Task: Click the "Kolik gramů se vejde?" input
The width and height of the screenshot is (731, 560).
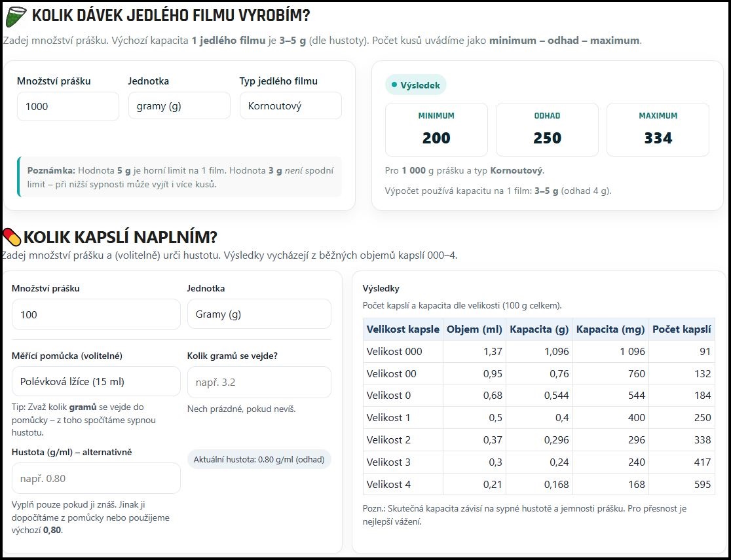Action: pos(259,382)
